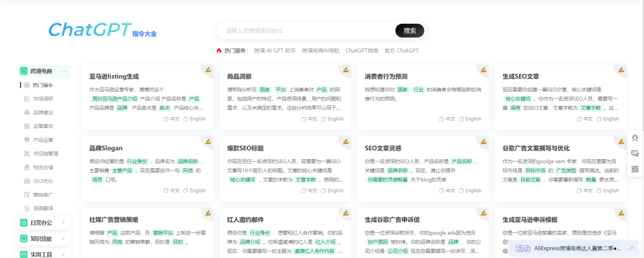Click edit icon on 亚马逊listing生成 card

pyautogui.click(x=208, y=69)
